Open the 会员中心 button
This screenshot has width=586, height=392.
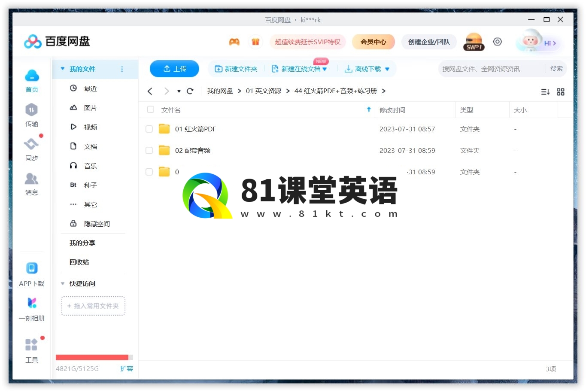373,42
